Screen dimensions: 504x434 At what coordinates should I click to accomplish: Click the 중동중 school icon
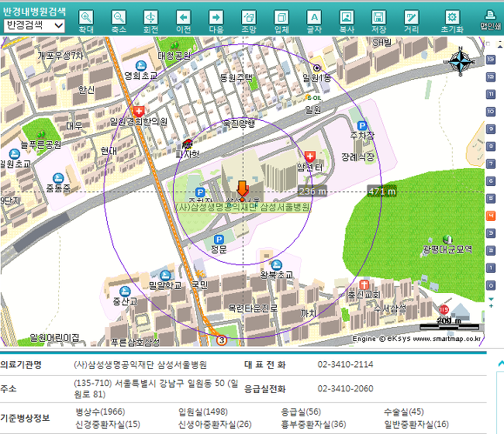click(58, 177)
